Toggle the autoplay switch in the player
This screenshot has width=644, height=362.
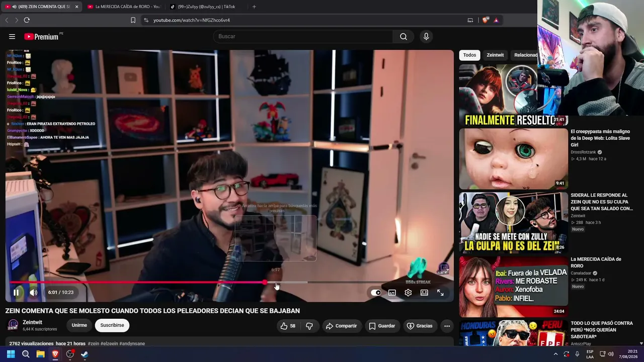point(376,293)
